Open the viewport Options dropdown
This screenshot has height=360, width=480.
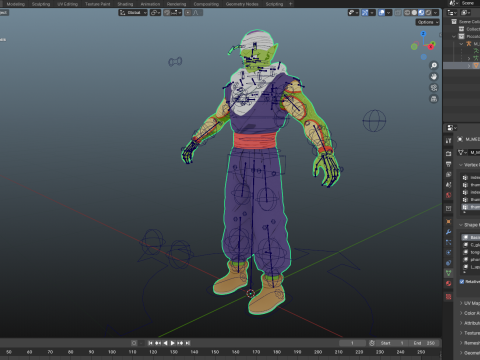tap(428, 22)
